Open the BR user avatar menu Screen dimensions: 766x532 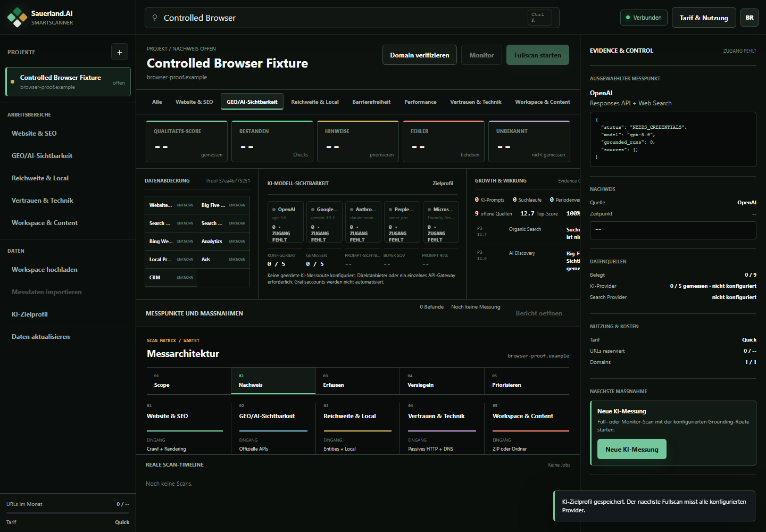[x=750, y=18]
